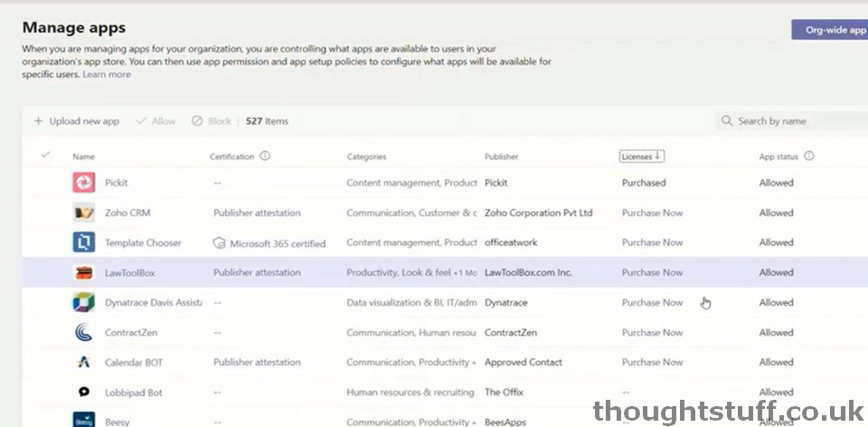868x427 pixels.
Task: Click the Template Chooser app icon
Action: pos(83,242)
